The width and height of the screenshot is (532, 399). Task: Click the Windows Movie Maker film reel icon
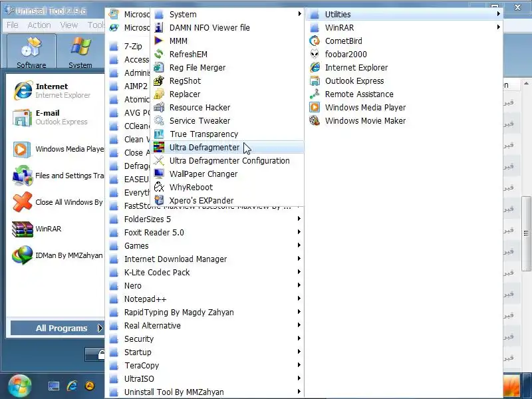tap(315, 120)
